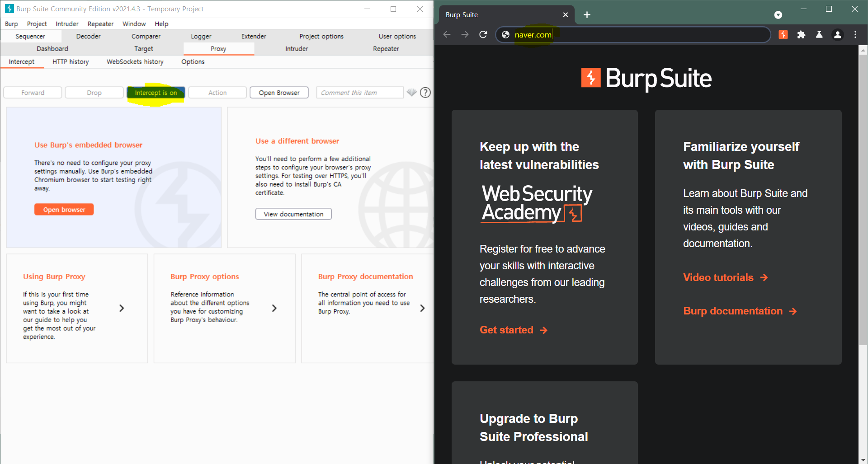Image resolution: width=868 pixels, height=464 pixels.
Task: Click the Web Security Academy logo
Action: pyautogui.click(x=537, y=203)
